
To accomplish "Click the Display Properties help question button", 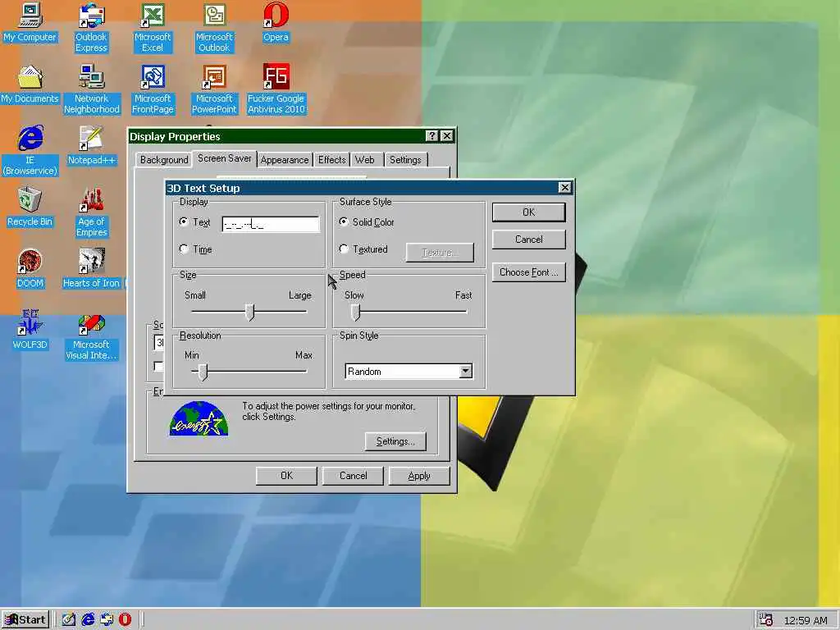I will [431, 136].
